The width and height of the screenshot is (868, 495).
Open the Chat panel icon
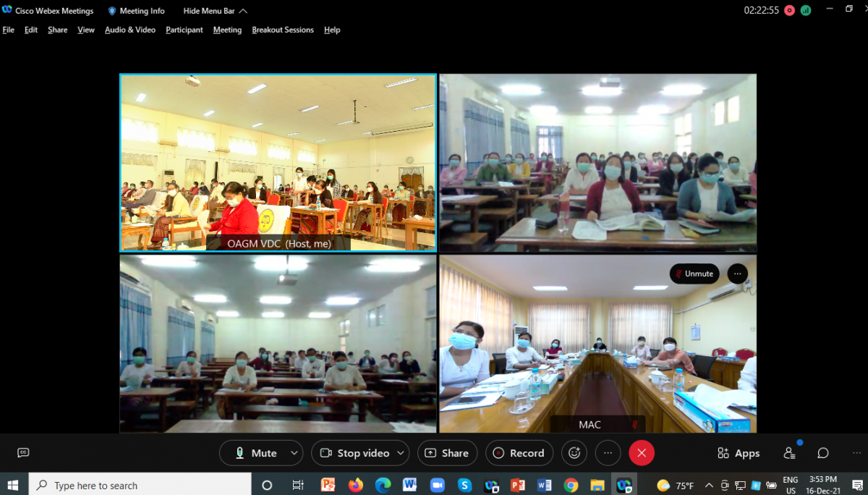click(823, 453)
